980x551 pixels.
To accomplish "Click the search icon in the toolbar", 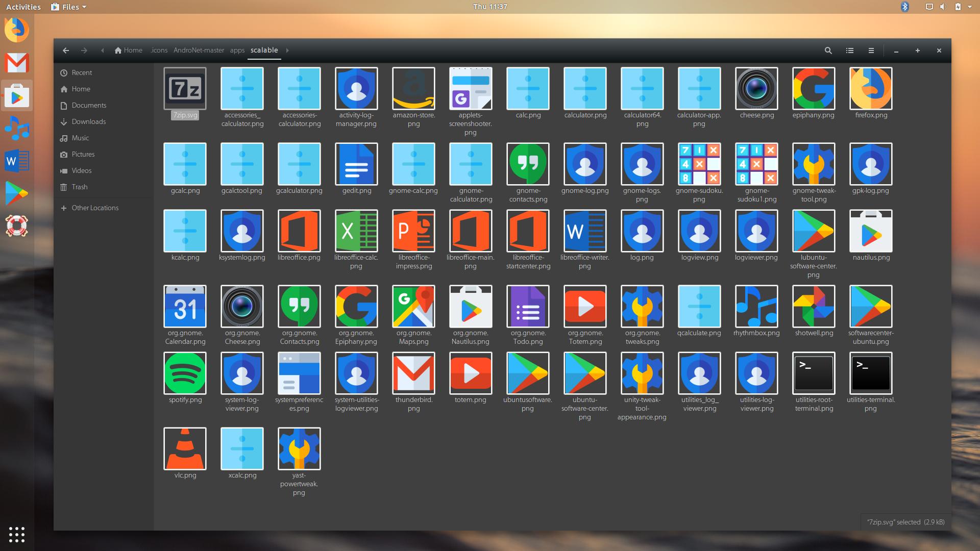I will (x=828, y=51).
